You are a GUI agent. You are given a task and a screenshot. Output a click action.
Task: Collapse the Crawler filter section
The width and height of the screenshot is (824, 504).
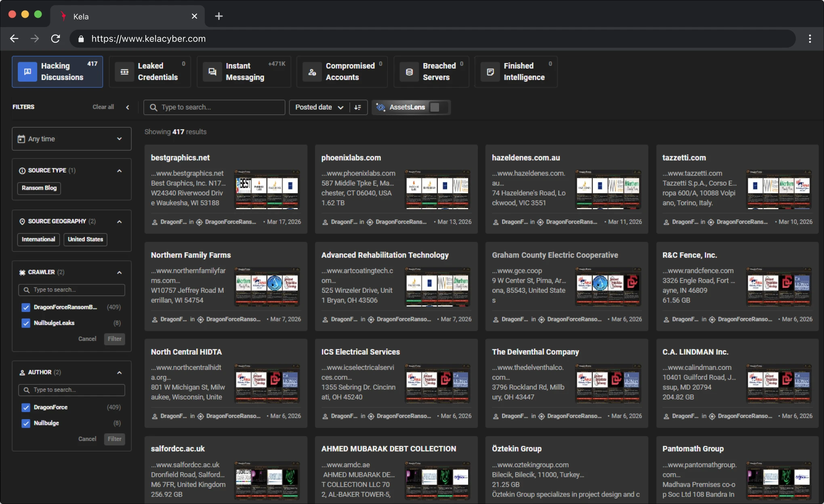point(120,273)
